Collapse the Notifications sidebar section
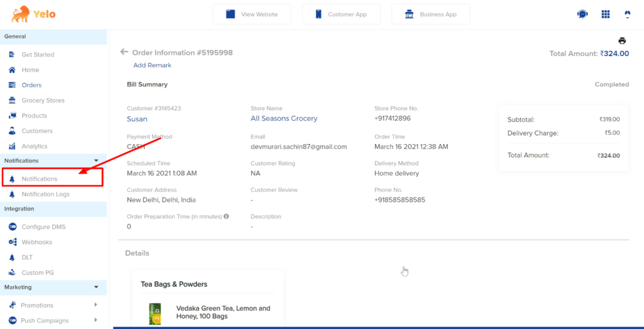Screen dimensions: 644x329 pos(96,160)
